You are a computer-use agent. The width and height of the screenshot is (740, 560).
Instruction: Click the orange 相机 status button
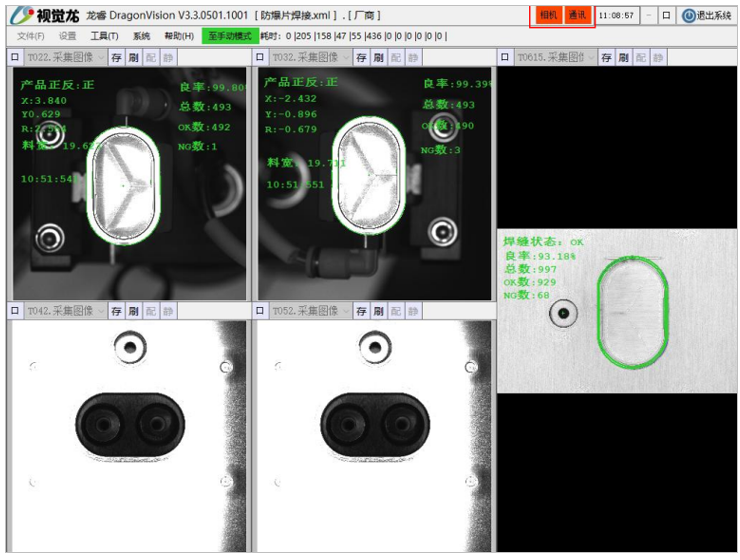(x=548, y=15)
